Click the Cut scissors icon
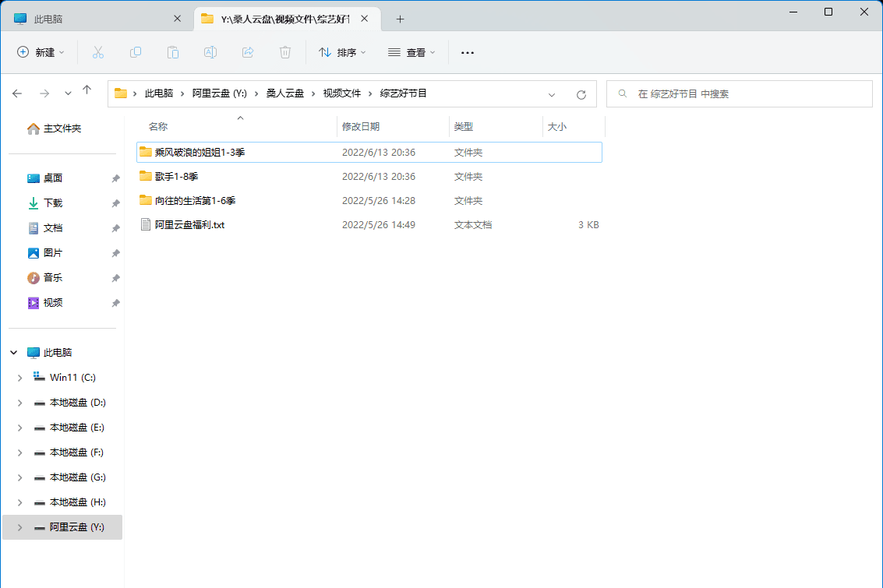 click(98, 52)
